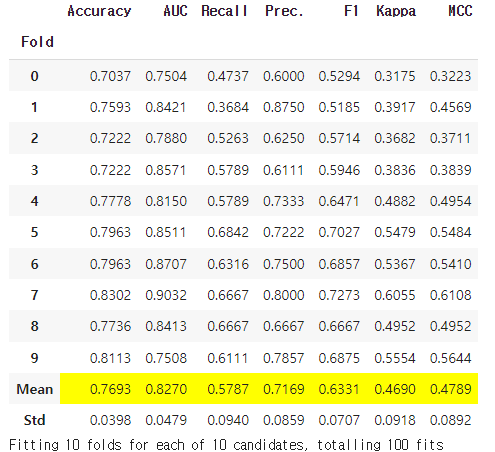Click the F1 column header
This screenshot has width=495, height=452.
(x=351, y=11)
